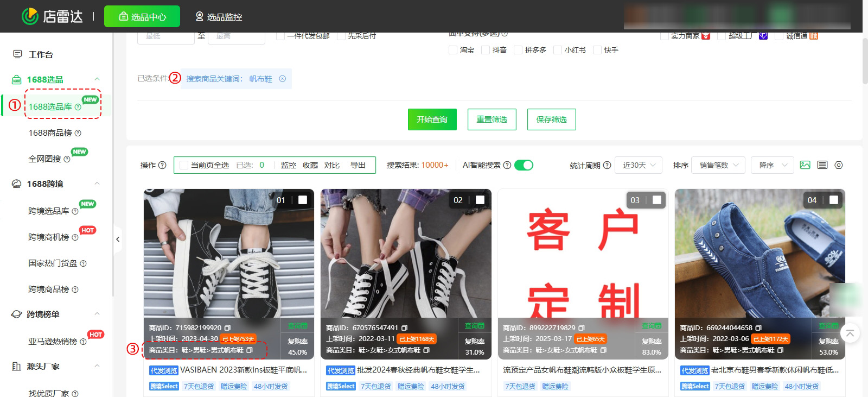The width and height of the screenshot is (868, 397).
Task: Check the 先采后付 checkbox
Action: click(341, 36)
